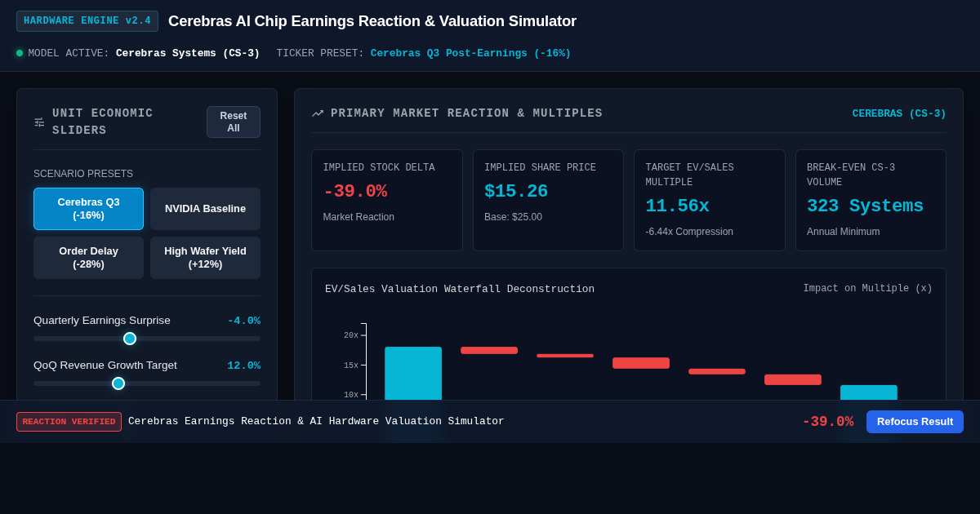Click the 12.0% revenue growth value
The image size is (980, 514).
pyautogui.click(x=243, y=366)
